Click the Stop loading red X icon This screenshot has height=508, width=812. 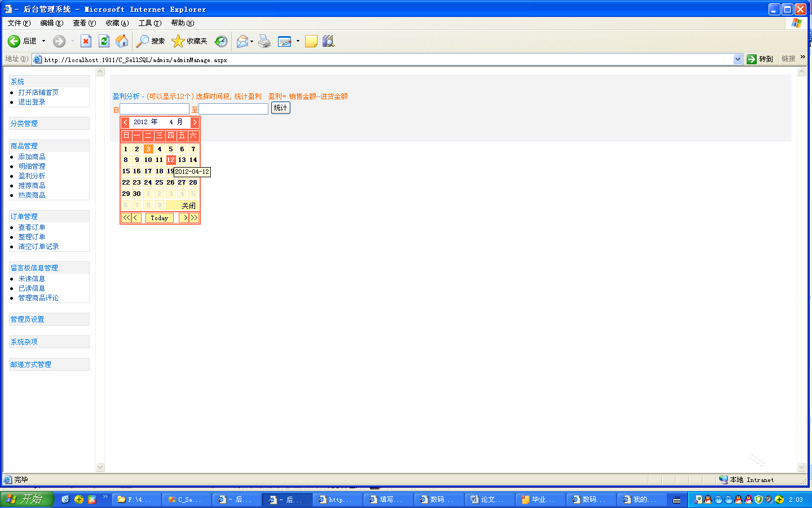pos(86,41)
